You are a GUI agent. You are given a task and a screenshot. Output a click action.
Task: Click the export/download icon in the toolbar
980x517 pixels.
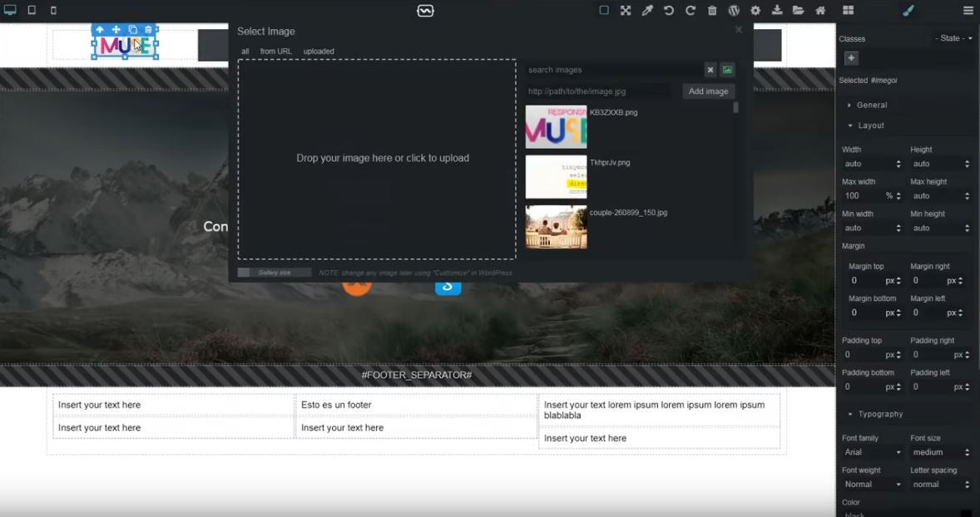coord(777,11)
